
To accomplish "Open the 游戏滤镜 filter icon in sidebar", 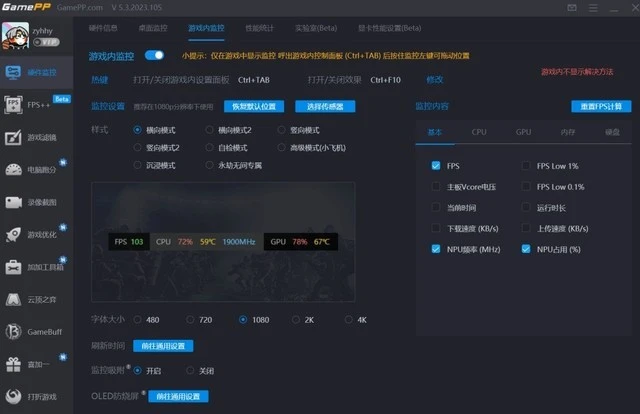I will pyautogui.click(x=13, y=137).
